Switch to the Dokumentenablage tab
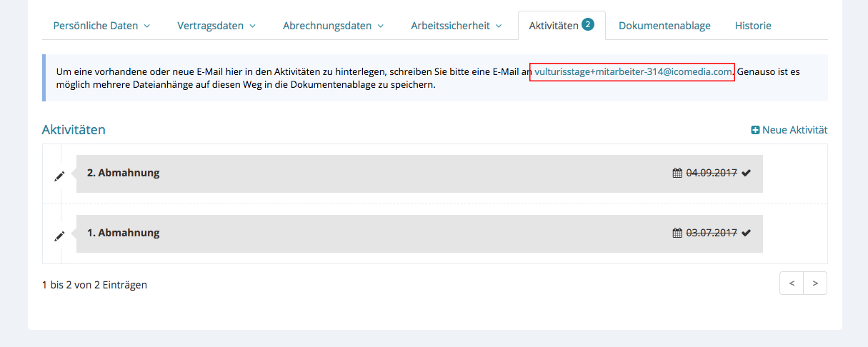 [x=664, y=26]
